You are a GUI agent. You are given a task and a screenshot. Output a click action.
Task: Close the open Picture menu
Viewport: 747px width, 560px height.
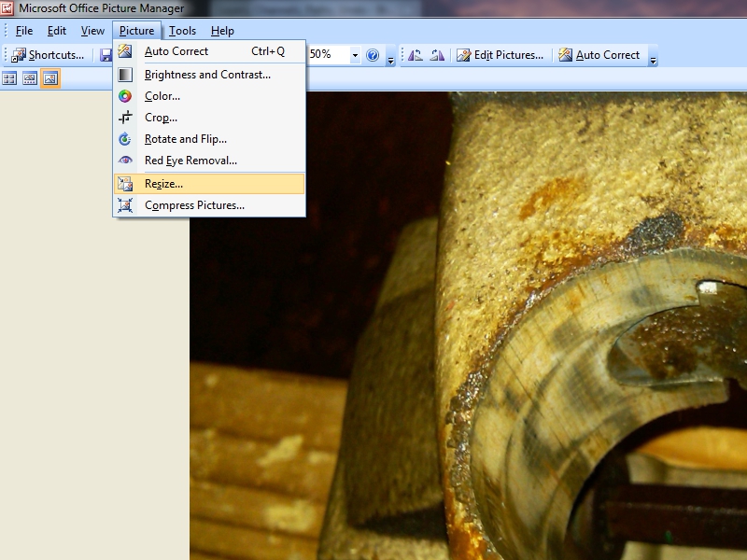(136, 31)
